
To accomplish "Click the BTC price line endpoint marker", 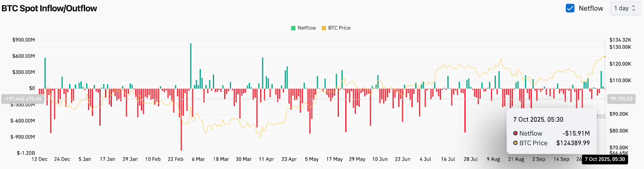I will click(605, 57).
